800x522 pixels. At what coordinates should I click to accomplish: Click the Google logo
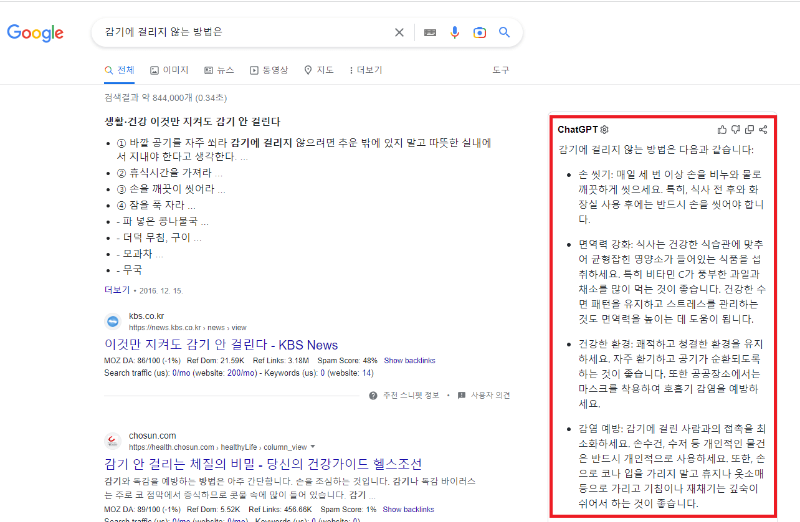[x=35, y=33]
